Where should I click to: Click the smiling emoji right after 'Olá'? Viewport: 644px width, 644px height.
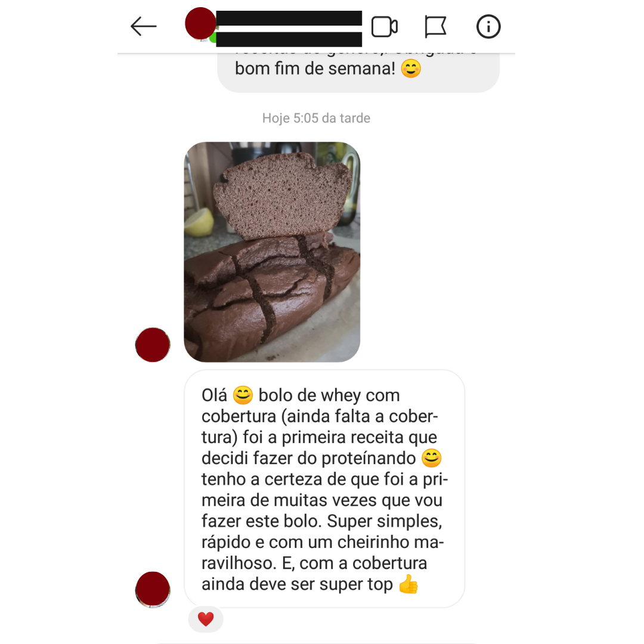click(243, 395)
